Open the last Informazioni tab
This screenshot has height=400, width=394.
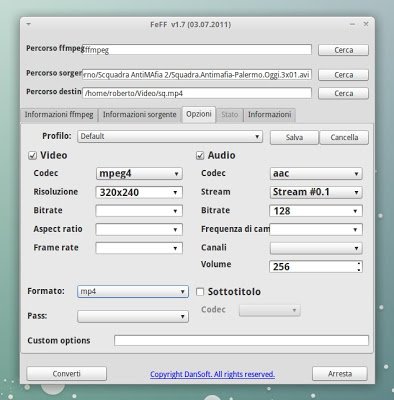coord(269,115)
